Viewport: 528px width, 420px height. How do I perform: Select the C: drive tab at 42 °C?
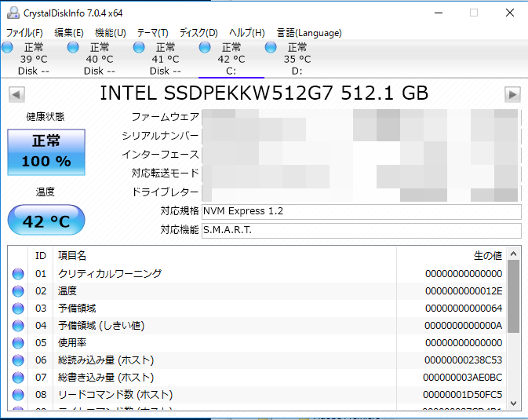231,59
